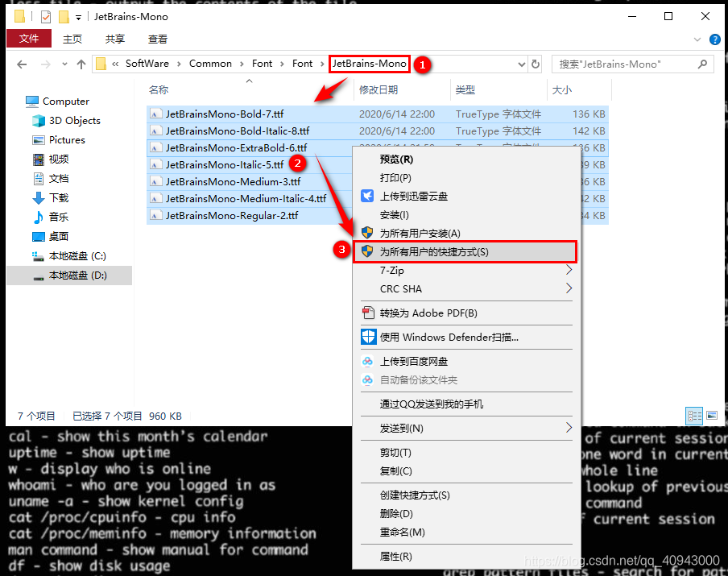Choose 属性(R) in context menu
The height and width of the screenshot is (576, 728).
(x=466, y=557)
